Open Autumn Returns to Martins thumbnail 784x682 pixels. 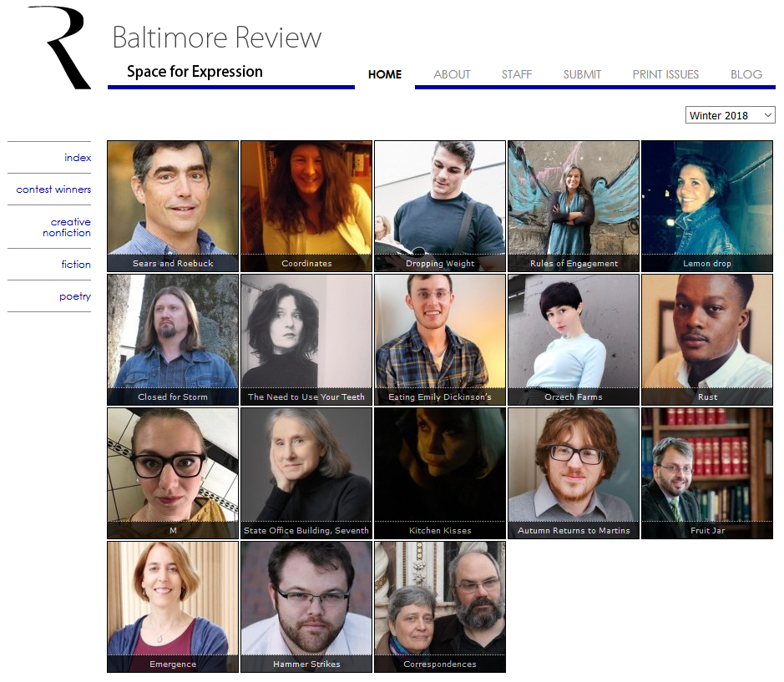tap(574, 473)
